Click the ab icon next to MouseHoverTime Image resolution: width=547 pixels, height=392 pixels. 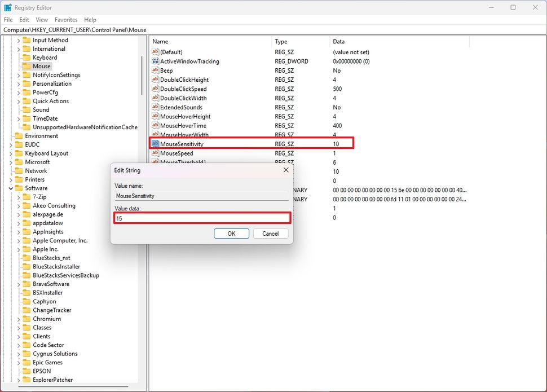[155, 125]
